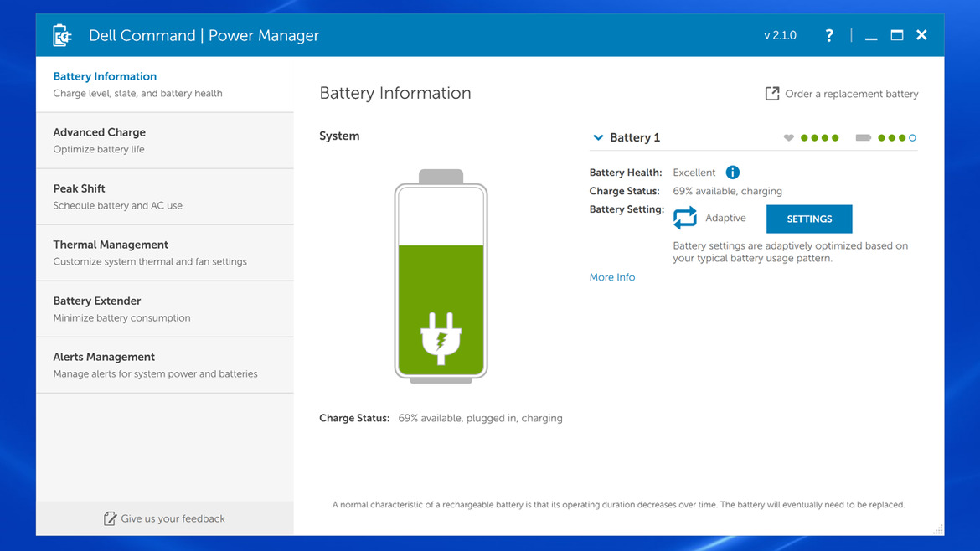Open help with the question mark icon

829,36
